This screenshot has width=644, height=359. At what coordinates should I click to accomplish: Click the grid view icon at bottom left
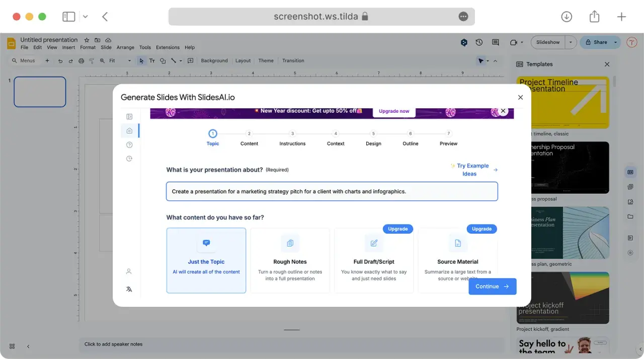[12, 346]
